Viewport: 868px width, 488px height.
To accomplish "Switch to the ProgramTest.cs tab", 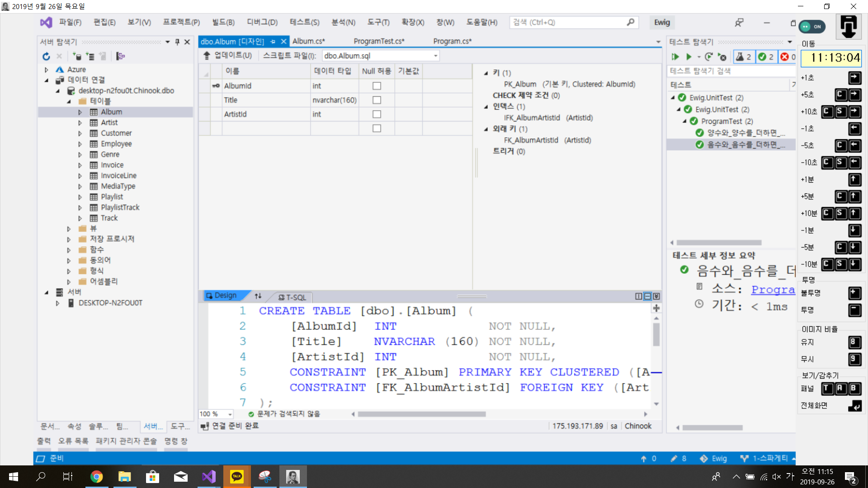I will pyautogui.click(x=379, y=41).
